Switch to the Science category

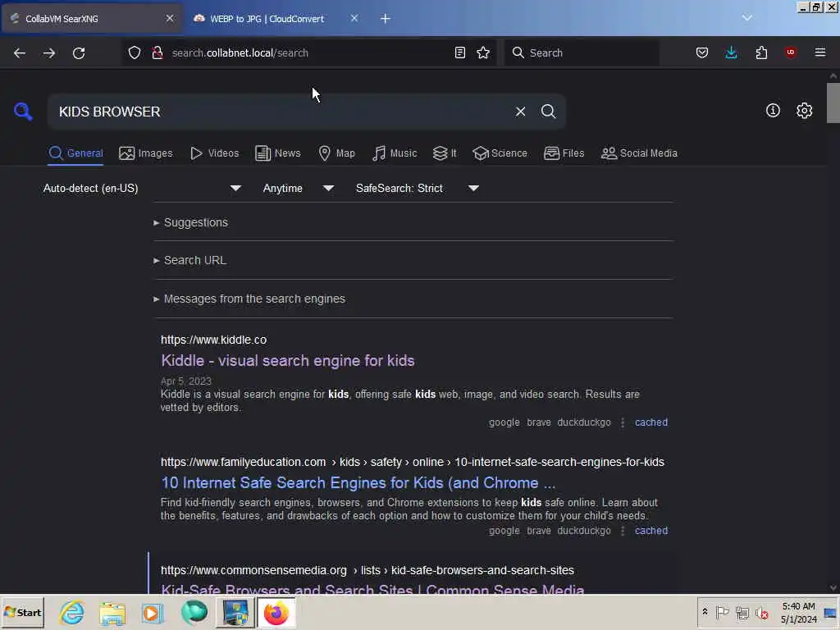pos(500,153)
